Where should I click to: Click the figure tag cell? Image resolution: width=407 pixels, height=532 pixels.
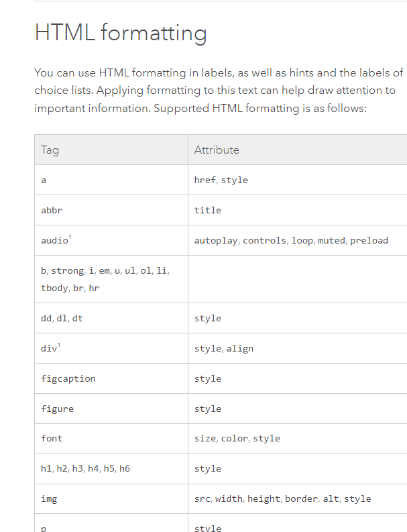pyautogui.click(x=57, y=409)
